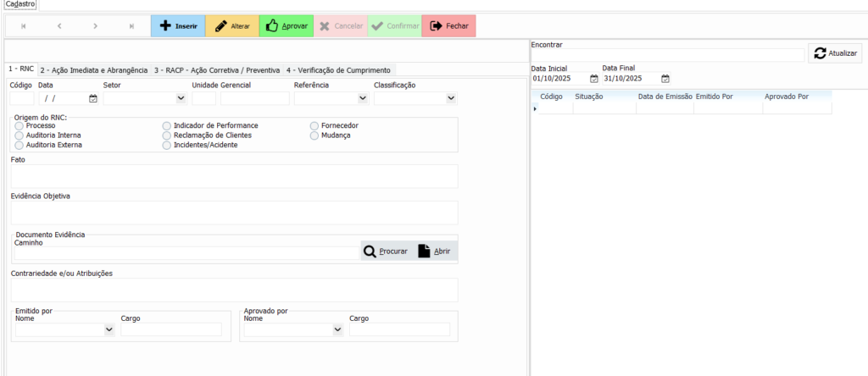Go to the first record navigation arrow
The width and height of the screenshot is (868, 376).
23,26
